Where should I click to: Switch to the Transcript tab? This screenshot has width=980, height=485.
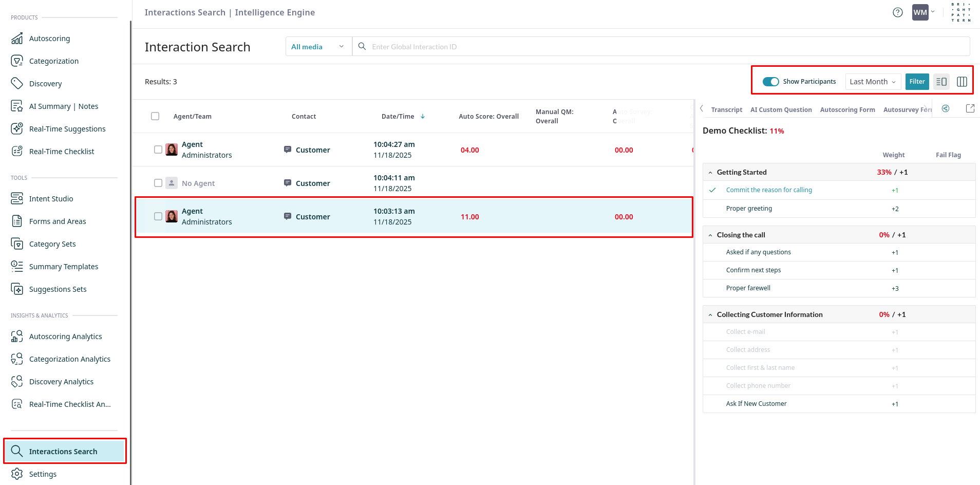726,110
